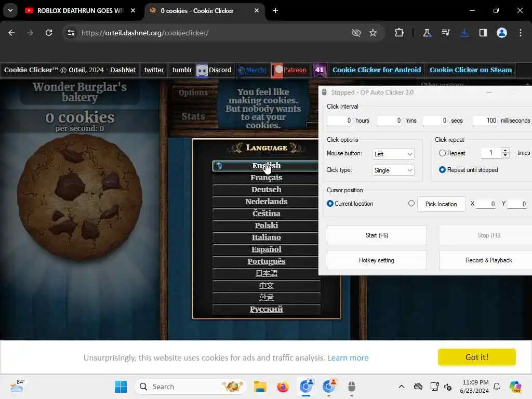Click the tracking protection eye icon
This screenshot has width=532, height=399.
click(x=356, y=33)
